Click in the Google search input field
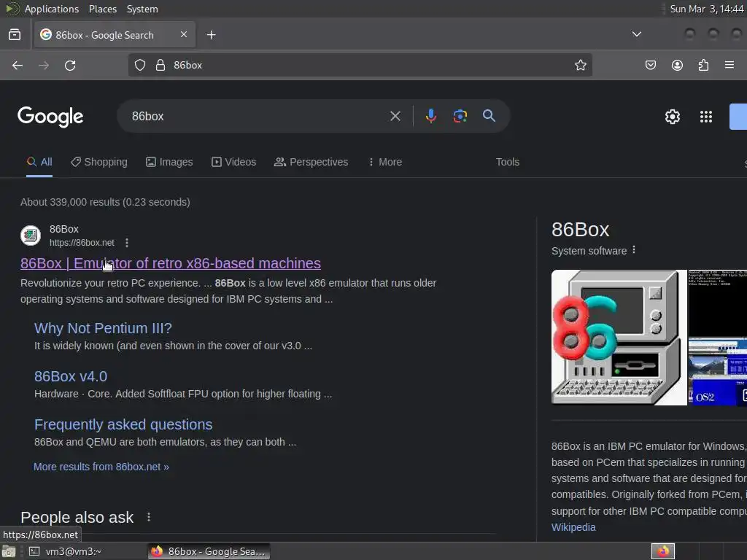The height and width of the screenshot is (560, 747). pyautogui.click(x=258, y=116)
